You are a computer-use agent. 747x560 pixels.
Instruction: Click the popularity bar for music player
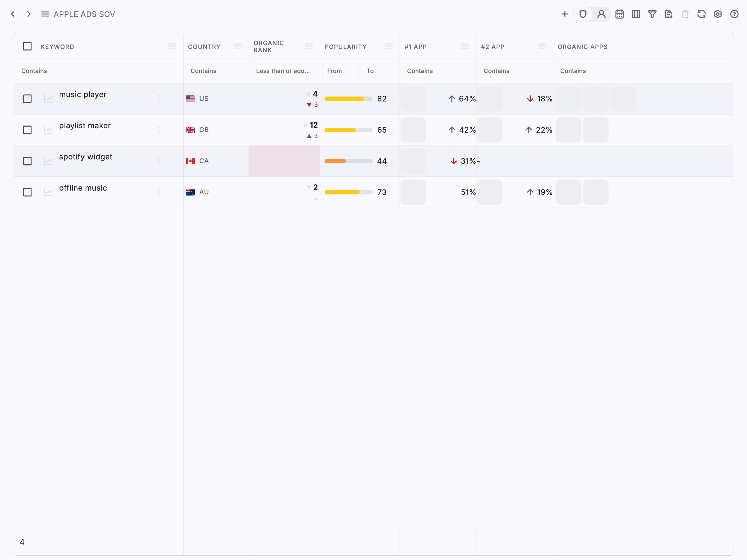pos(349,99)
